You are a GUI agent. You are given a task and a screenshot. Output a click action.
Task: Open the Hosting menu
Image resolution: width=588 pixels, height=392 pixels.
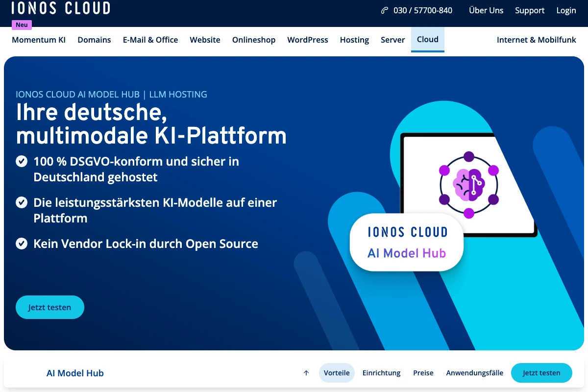[x=354, y=40]
